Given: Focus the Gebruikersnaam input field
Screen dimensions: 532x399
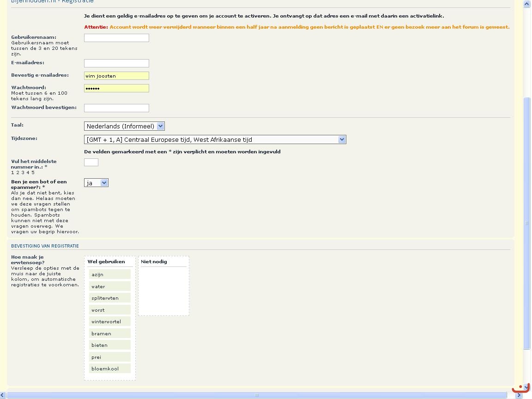Looking at the screenshot, I should pos(116,38).
